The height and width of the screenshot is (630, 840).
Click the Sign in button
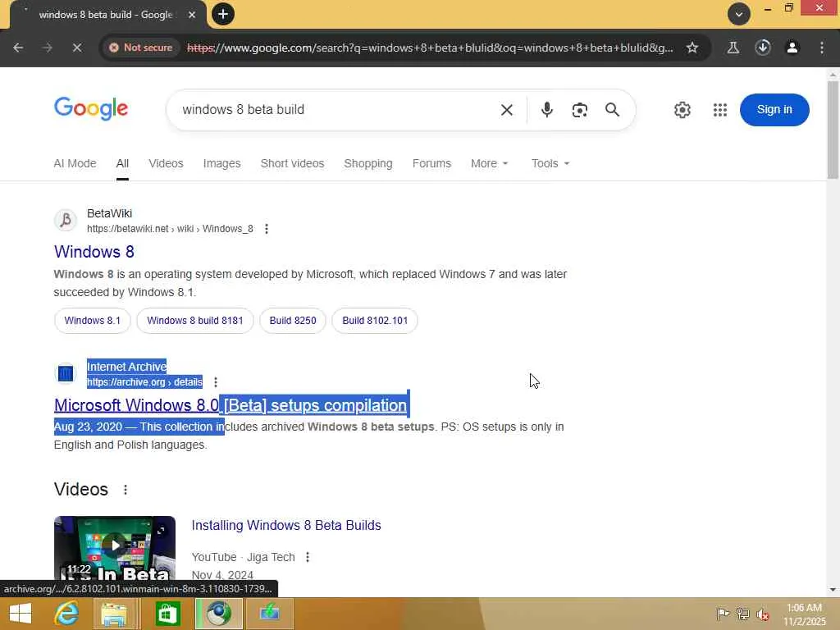[774, 110]
